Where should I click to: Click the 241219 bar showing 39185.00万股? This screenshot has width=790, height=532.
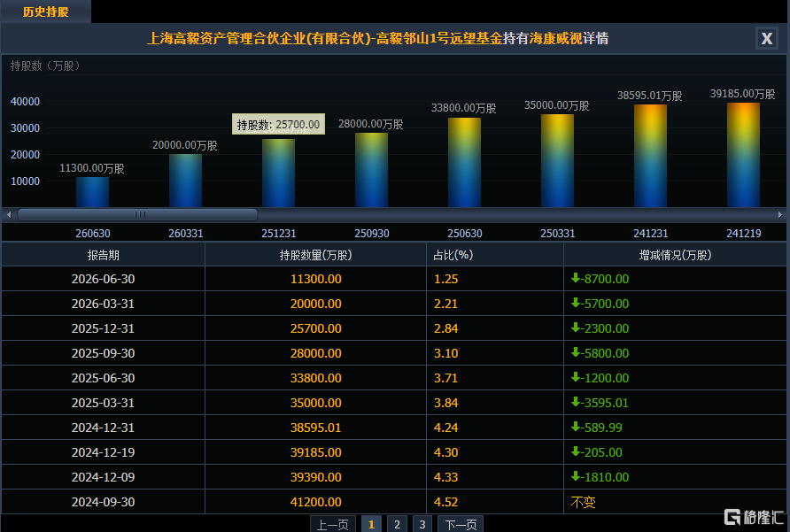click(x=743, y=155)
